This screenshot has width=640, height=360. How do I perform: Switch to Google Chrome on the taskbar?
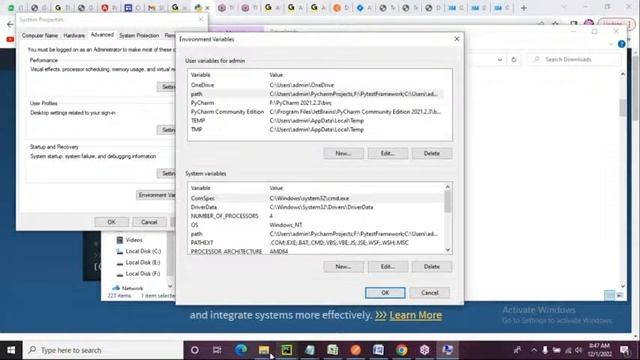point(401,350)
